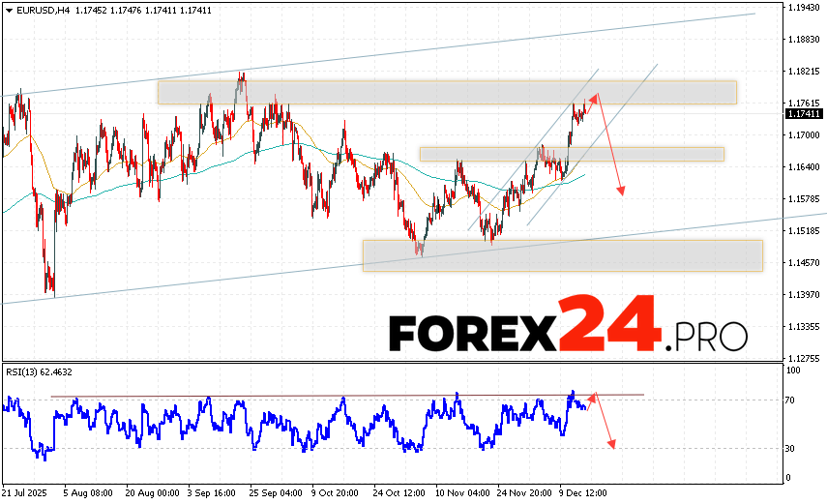827x504 pixels.
Task: Select the lower gray support zone near 1.14570
Action: [x=561, y=255]
